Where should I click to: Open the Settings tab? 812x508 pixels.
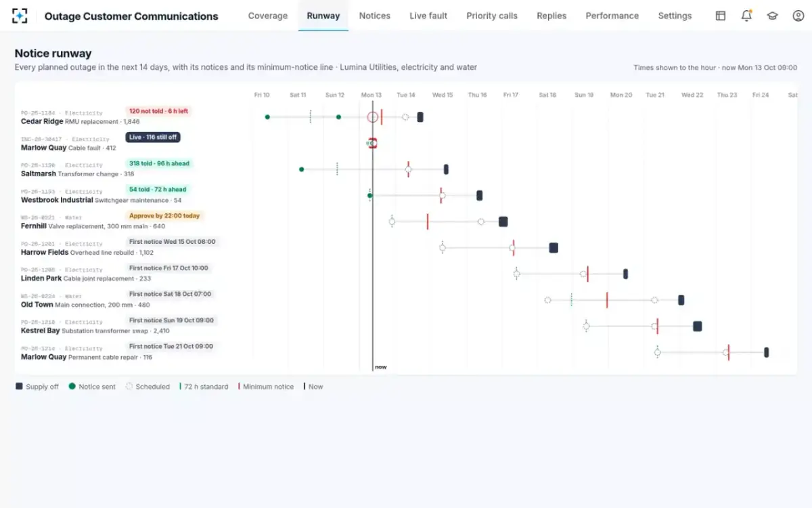coord(675,16)
